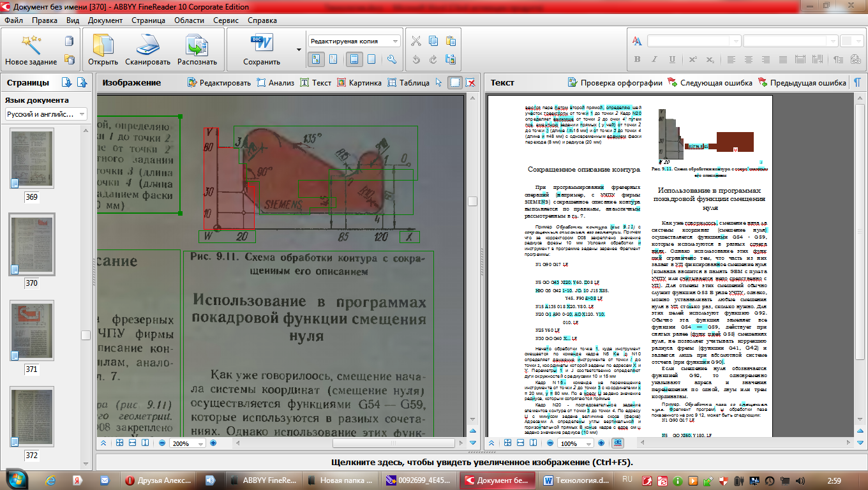868x490 pixels.
Task: Go to Предыдущая ошибка
Action: pos(802,82)
